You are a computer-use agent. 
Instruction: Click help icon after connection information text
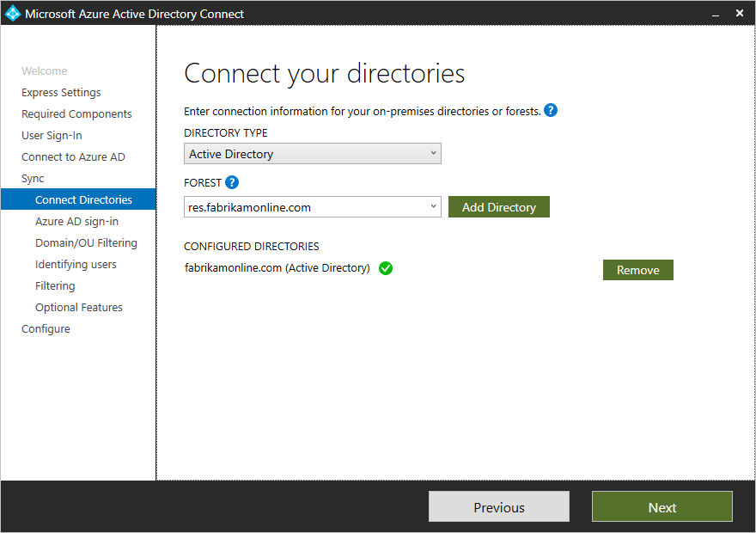[551, 111]
